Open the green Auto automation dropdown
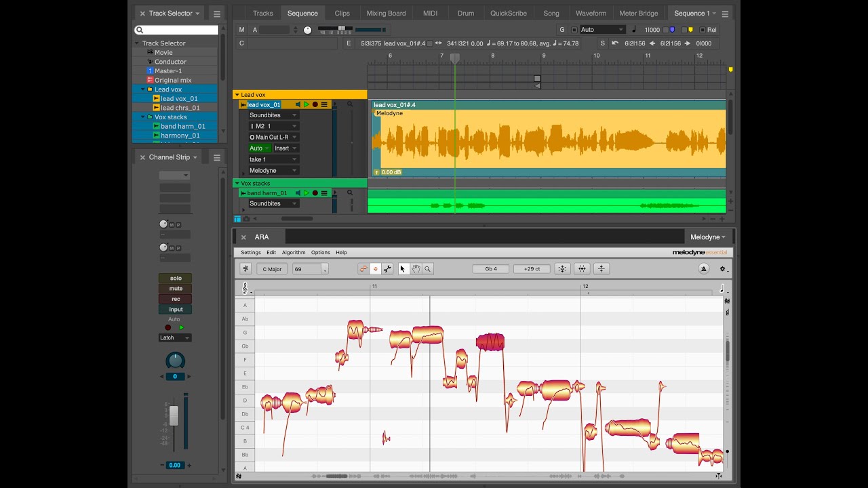868x488 pixels. click(259, 148)
